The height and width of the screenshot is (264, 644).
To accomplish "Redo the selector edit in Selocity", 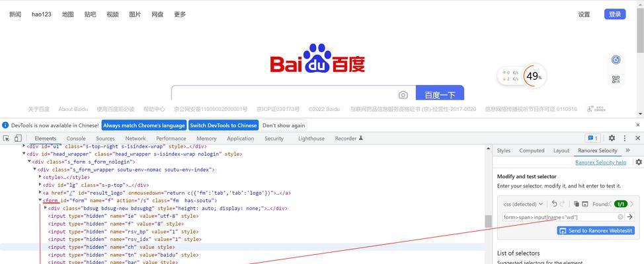I will pos(562,204).
